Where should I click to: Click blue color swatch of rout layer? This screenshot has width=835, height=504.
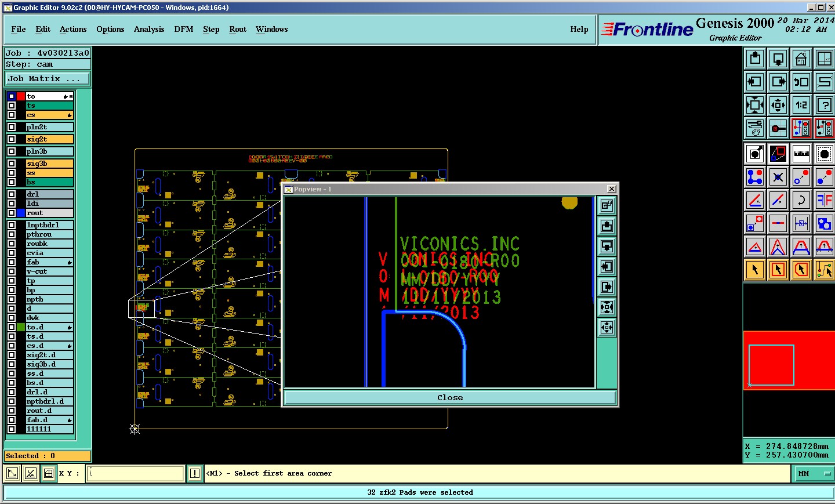(x=21, y=213)
